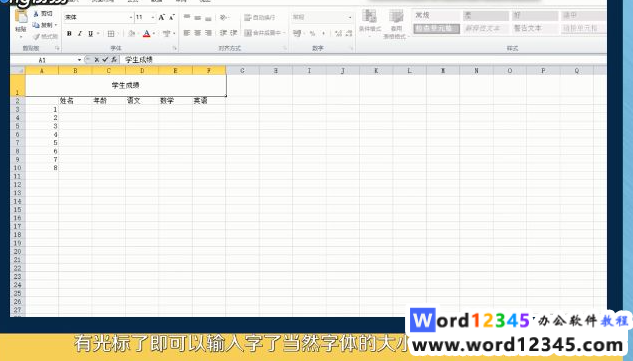This screenshot has width=633, height=361.
Task: Click the Paste clipboard icon
Action: 21,17
